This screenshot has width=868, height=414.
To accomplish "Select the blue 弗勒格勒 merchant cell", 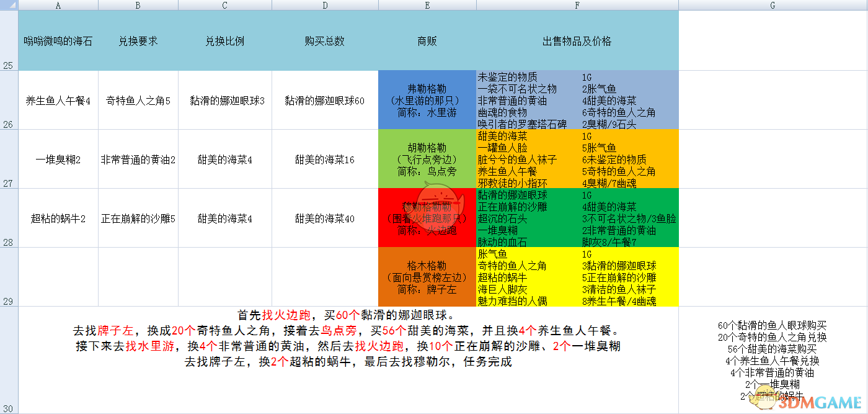I will pyautogui.click(x=427, y=99).
